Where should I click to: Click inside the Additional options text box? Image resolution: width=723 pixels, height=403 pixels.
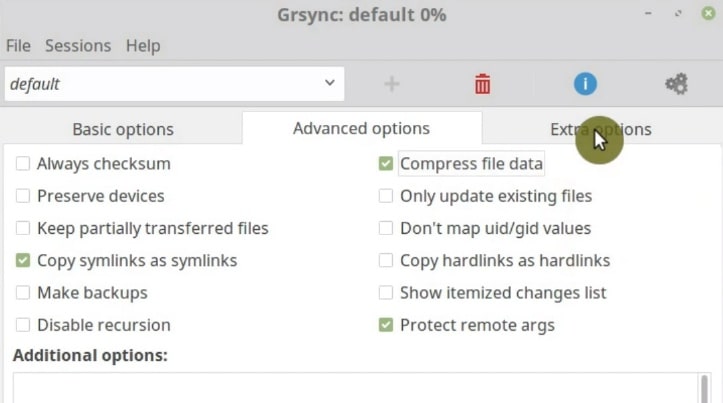(x=355, y=388)
